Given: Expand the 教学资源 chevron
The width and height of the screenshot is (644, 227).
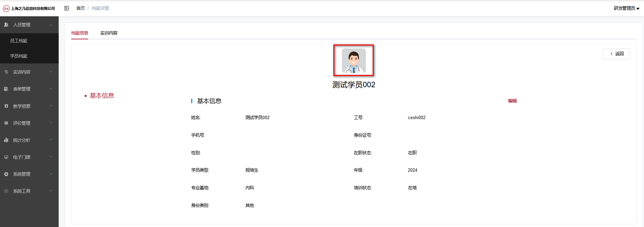Looking at the screenshot, I should tap(51, 106).
